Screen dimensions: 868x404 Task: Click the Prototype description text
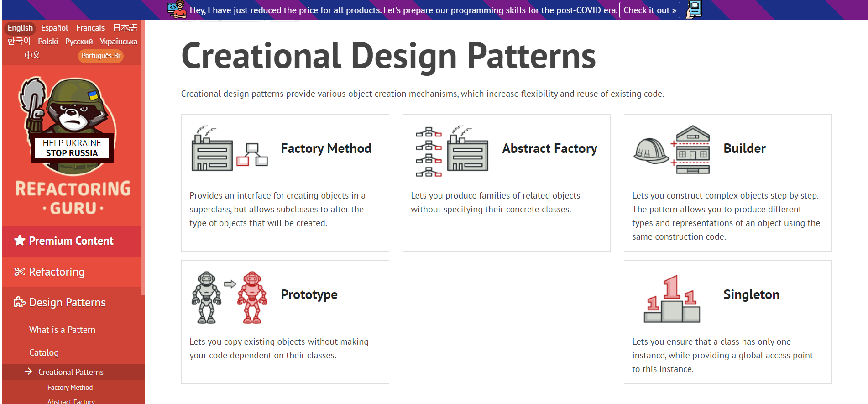[x=279, y=348]
